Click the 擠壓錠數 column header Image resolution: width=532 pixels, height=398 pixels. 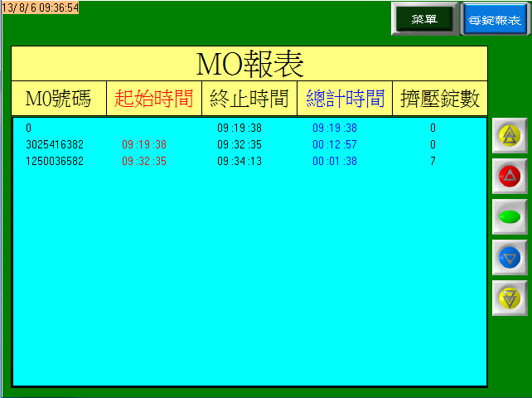click(440, 99)
